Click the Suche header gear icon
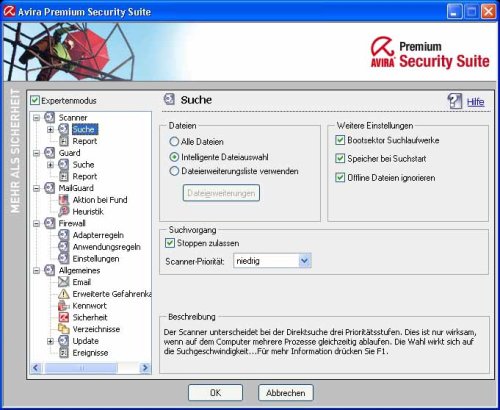Screen dimensions: 500x410 [x=169, y=99]
